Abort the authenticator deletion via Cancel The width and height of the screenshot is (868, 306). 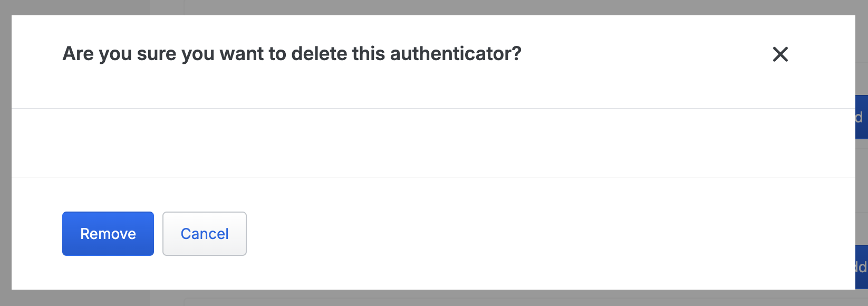click(205, 233)
